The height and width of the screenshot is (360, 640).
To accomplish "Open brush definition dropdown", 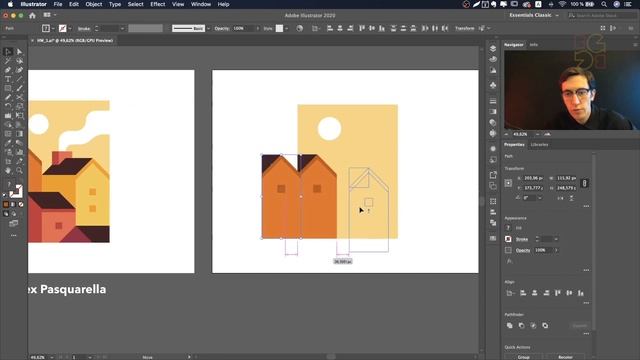I will coord(209,28).
